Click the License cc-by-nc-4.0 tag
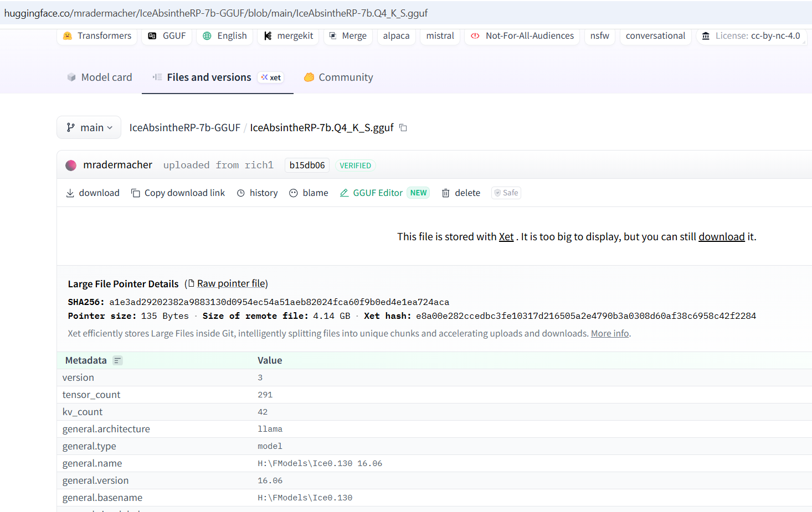The height and width of the screenshot is (512, 812). [751, 36]
